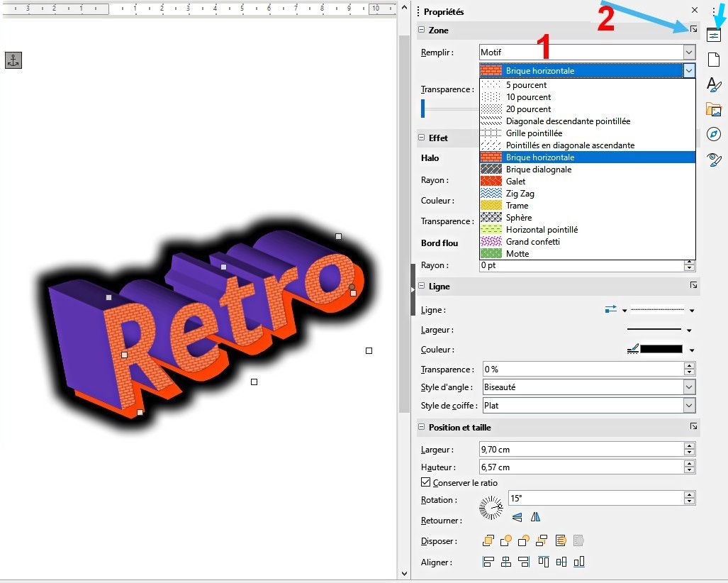728x583 pixels.
Task: Bring the object forward one level
Action: coord(505,540)
